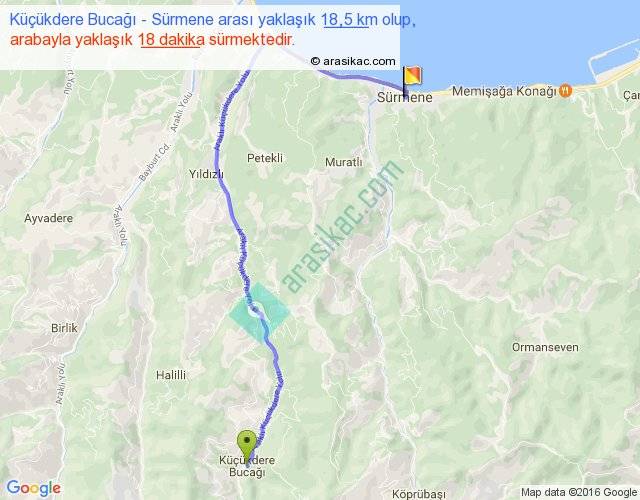Click the Petekli village label
The width and height of the screenshot is (640, 500).
click(x=265, y=158)
